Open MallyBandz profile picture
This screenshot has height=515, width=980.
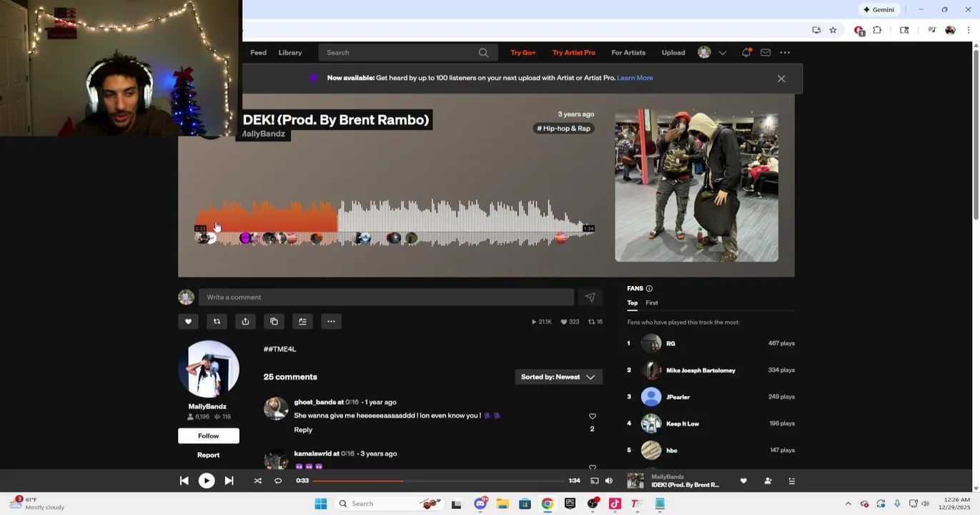209,369
